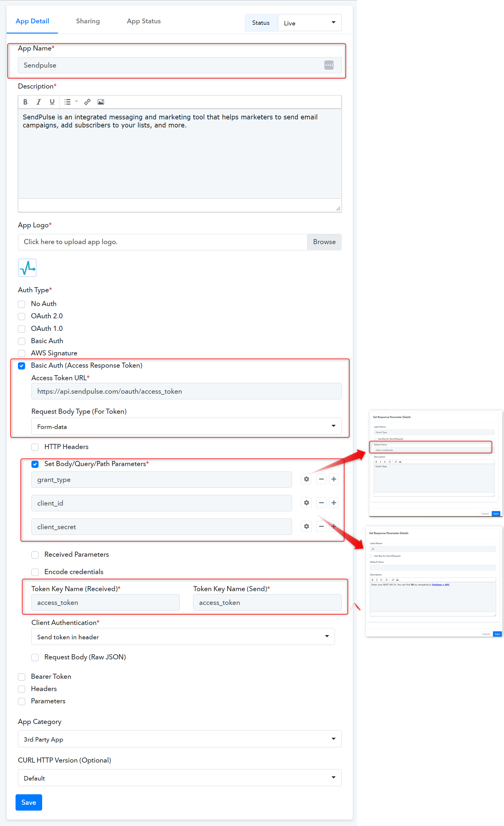Enable the HTTP Headers checkbox
This screenshot has height=826, width=504.
pyautogui.click(x=35, y=447)
